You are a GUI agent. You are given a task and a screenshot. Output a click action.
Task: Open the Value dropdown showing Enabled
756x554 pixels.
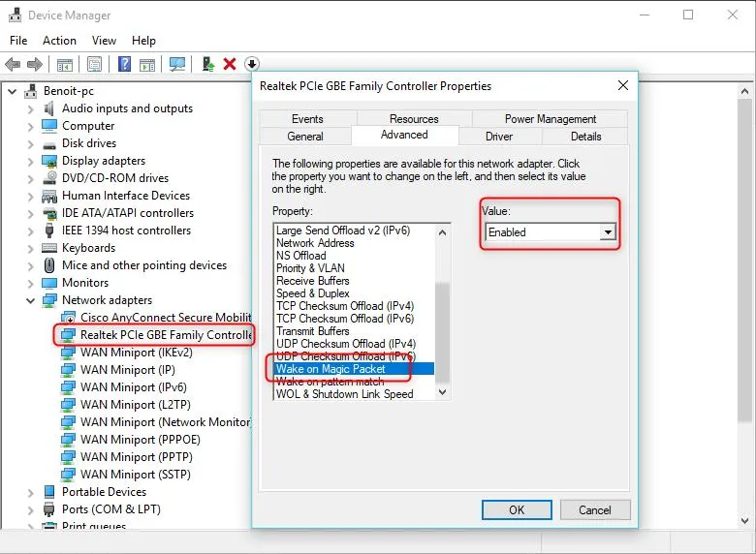coord(608,232)
